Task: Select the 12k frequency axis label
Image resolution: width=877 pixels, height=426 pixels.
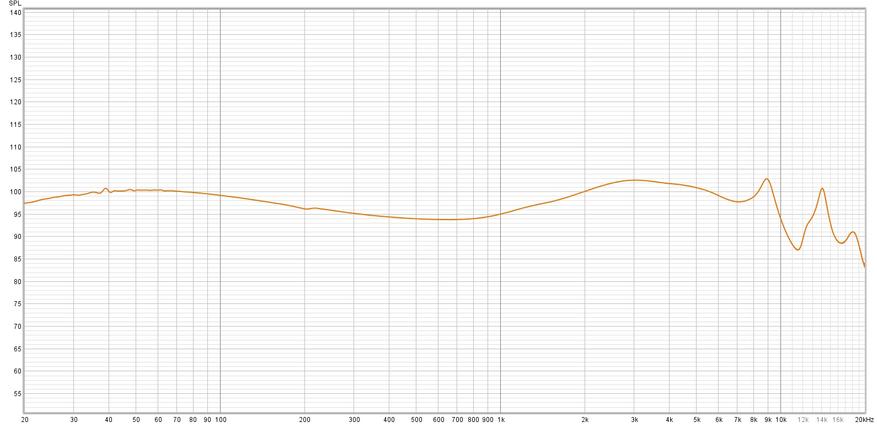Action: [x=804, y=419]
